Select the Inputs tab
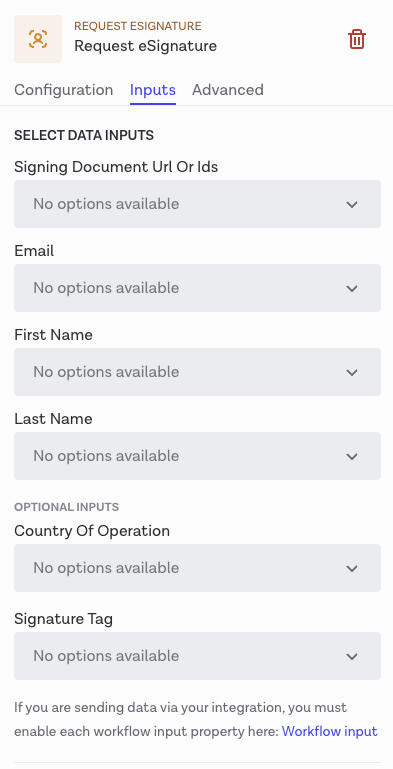393x769 pixels. [x=153, y=90]
